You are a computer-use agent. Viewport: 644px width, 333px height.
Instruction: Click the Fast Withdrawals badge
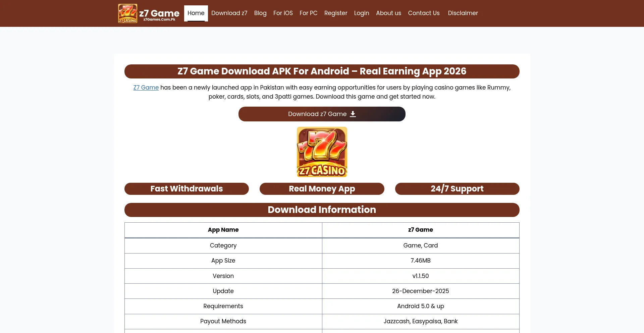tap(186, 189)
